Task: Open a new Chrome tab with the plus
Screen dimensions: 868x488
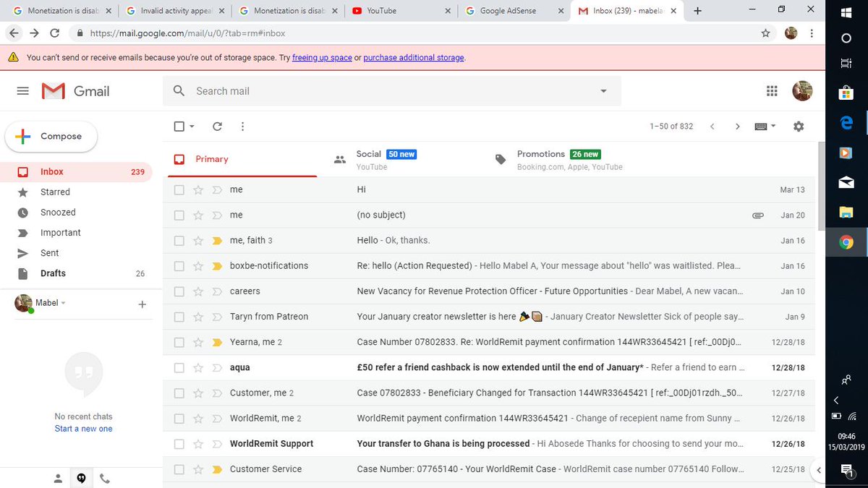Action: (x=697, y=11)
